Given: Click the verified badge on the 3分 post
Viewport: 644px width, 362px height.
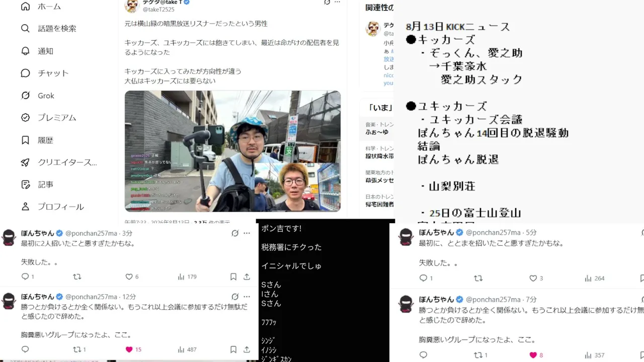Looking at the screenshot, I should click(59, 233).
